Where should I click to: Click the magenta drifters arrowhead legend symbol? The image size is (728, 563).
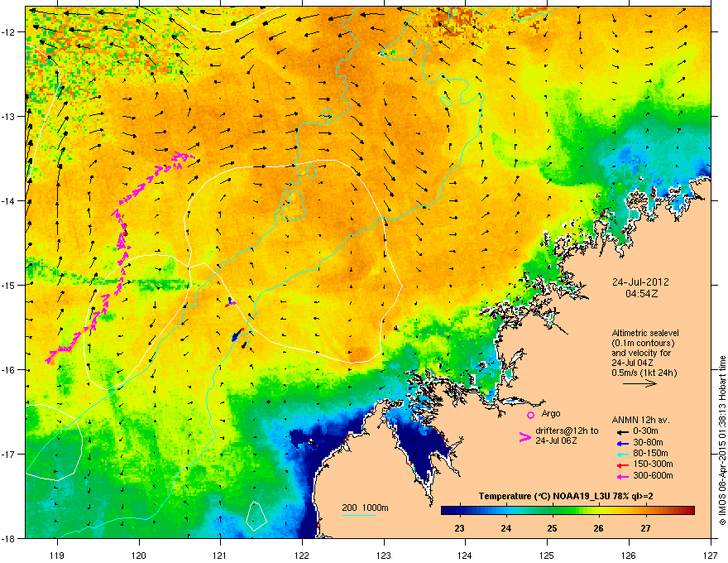click(525, 437)
